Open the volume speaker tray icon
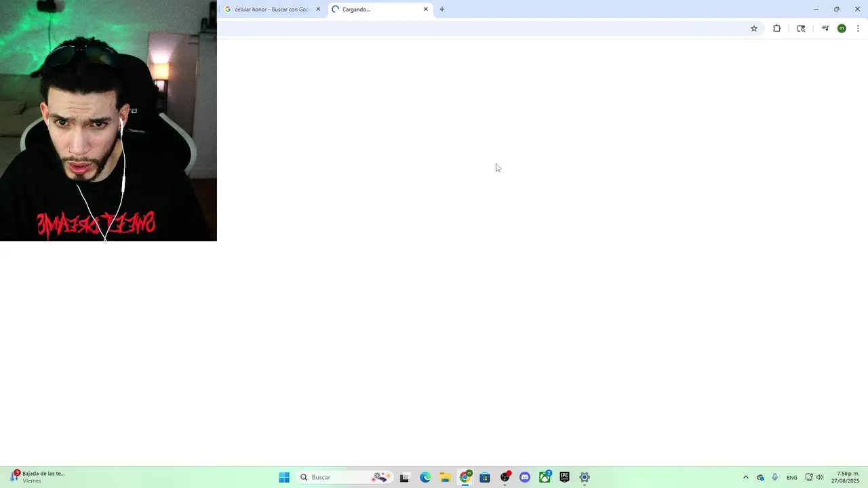Image resolution: width=868 pixels, height=488 pixels. 819,477
